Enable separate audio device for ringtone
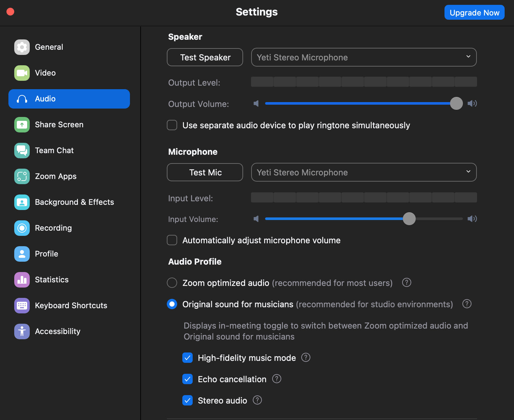 [x=172, y=125]
